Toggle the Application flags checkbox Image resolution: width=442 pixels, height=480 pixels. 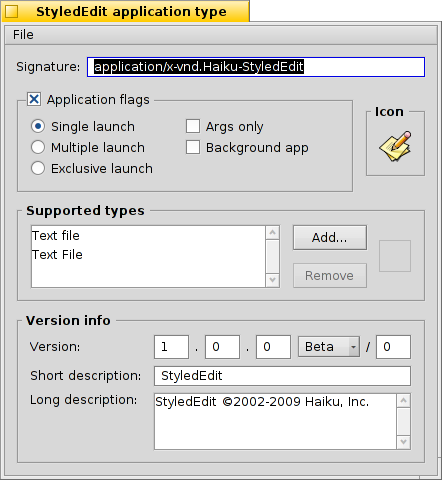tap(34, 99)
